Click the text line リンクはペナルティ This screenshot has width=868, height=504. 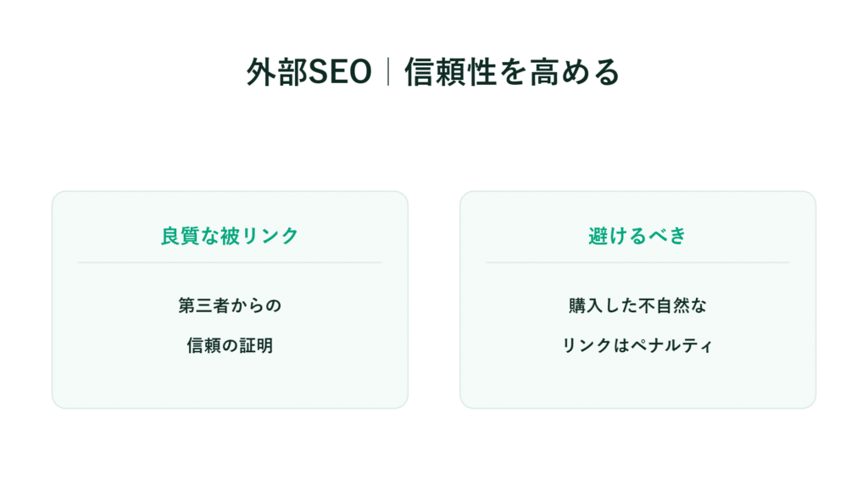637,345
